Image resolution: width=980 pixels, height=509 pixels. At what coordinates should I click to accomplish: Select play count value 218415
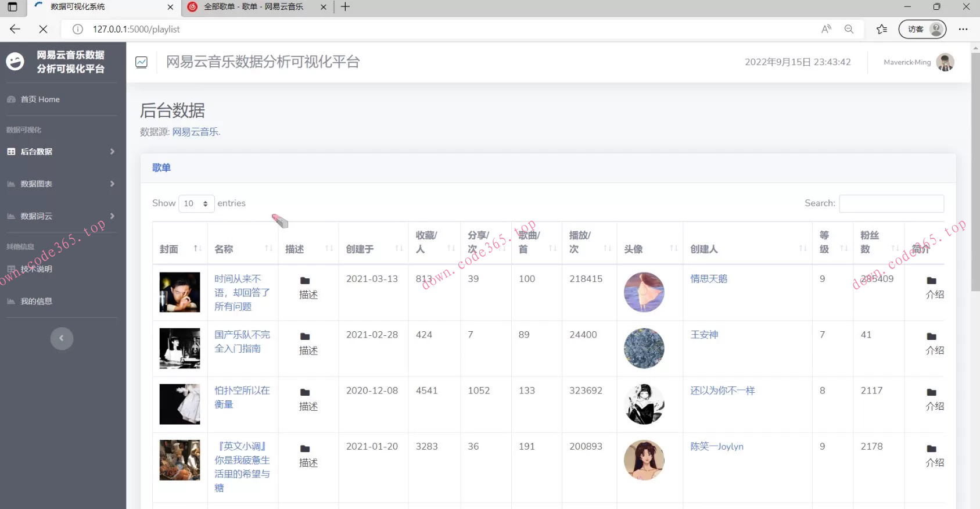[586, 279]
